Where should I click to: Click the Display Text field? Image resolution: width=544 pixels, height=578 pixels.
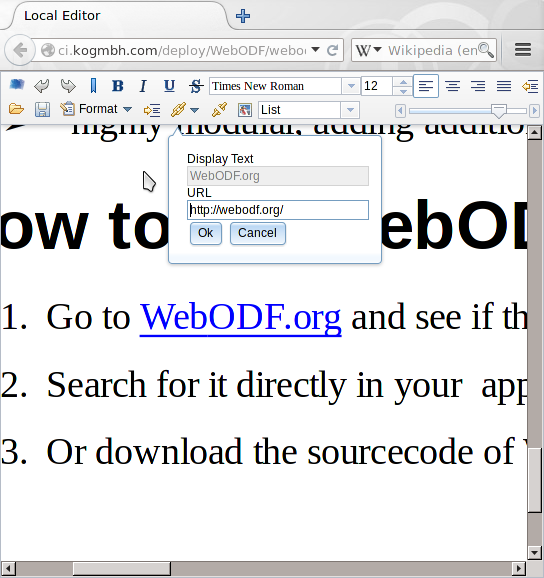(278, 176)
